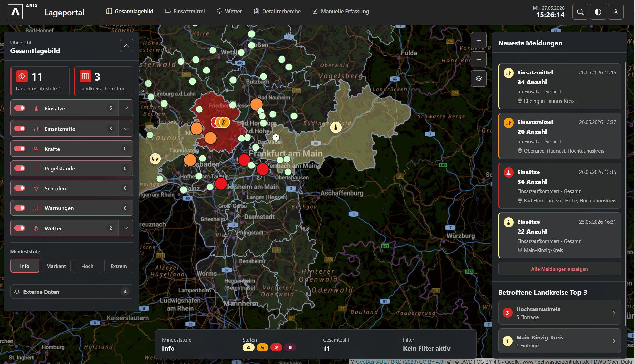Click the Schäden triangle icon

[36, 188]
